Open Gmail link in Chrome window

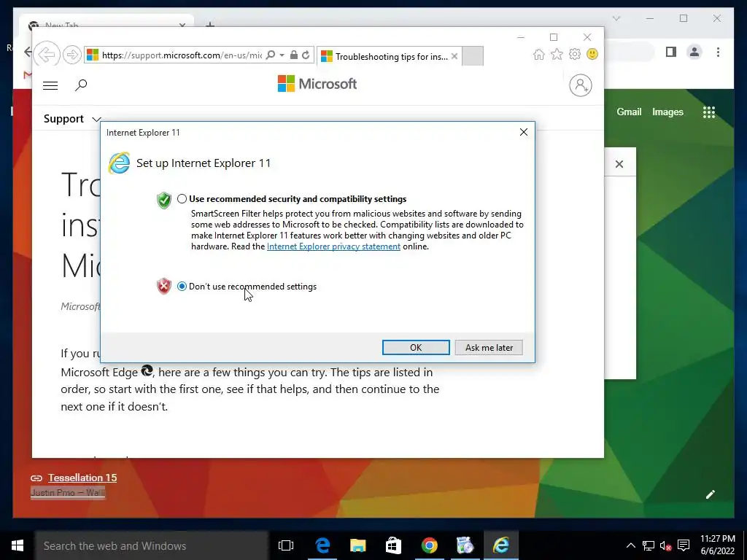(629, 112)
